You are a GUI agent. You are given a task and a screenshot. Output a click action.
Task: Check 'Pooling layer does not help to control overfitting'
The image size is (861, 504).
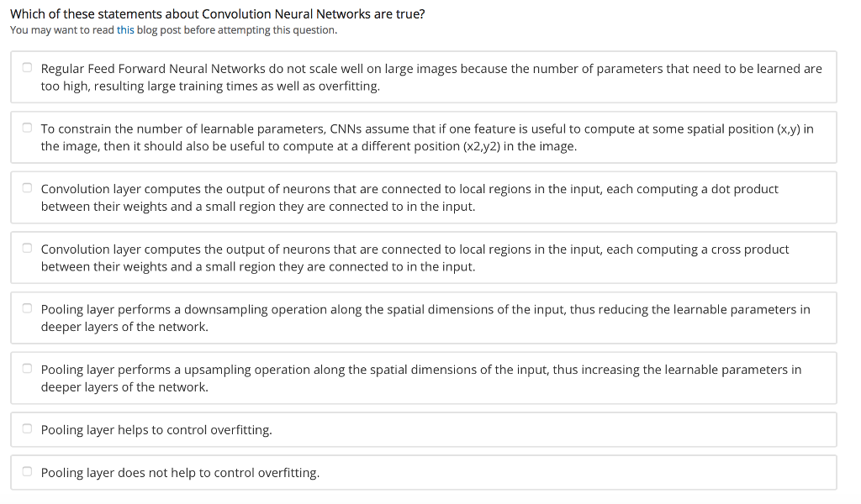(x=27, y=470)
